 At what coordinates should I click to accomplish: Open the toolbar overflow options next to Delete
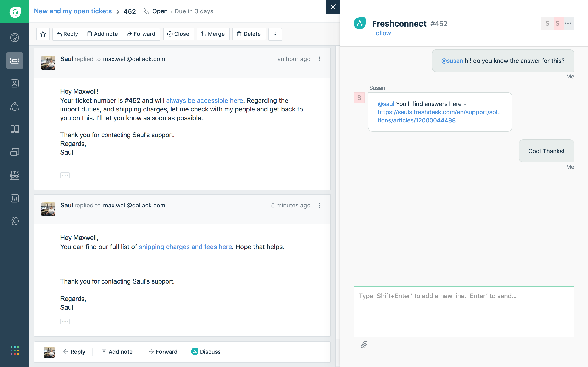point(275,34)
